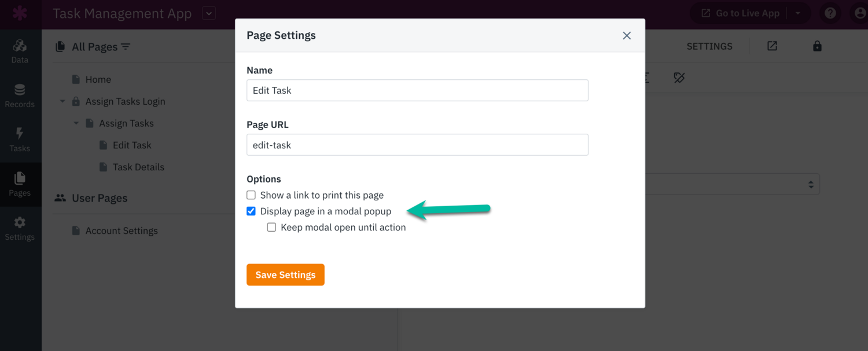Open the Task Management App dropdown
This screenshot has height=351, width=868.
(x=208, y=13)
